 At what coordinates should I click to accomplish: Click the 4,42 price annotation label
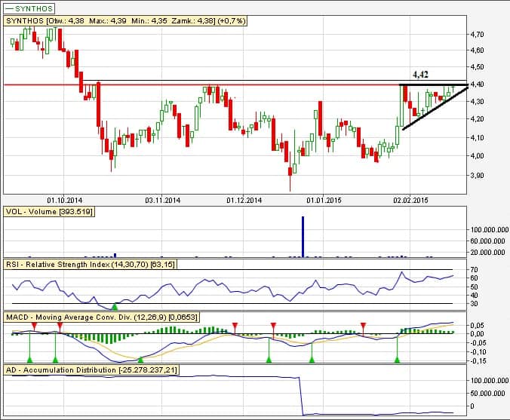point(421,75)
